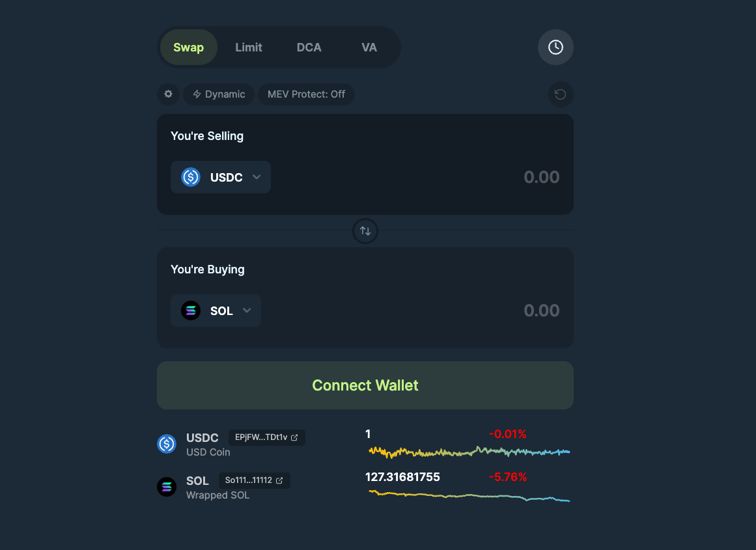Select the Swap tab
Screen dimensions: 756x550
coord(188,48)
